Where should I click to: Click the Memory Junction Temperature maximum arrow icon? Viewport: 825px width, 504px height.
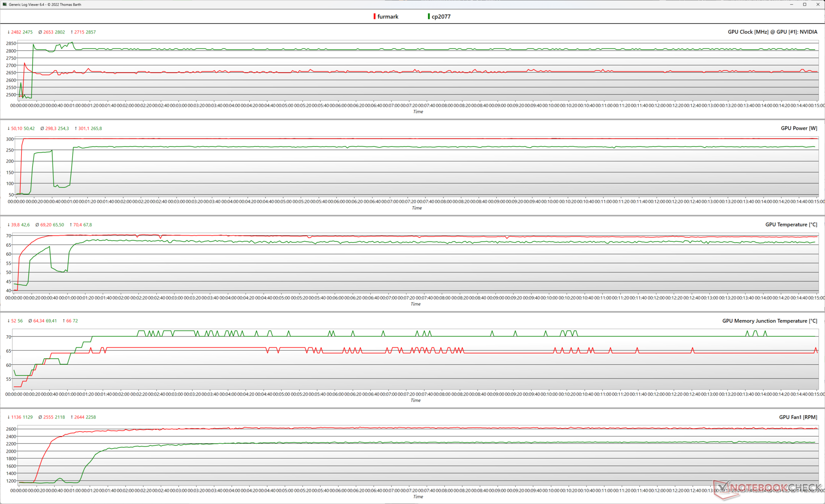pyautogui.click(x=64, y=321)
